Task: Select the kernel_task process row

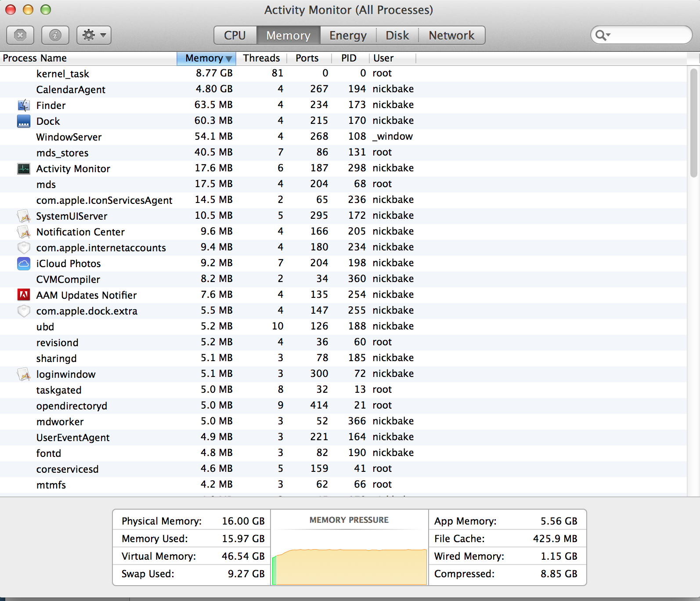Action: pyautogui.click(x=343, y=74)
